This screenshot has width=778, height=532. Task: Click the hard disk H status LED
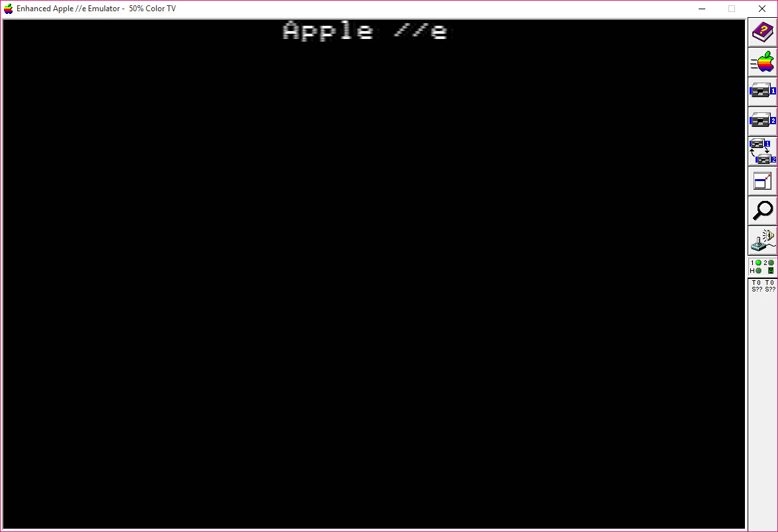tap(758, 270)
